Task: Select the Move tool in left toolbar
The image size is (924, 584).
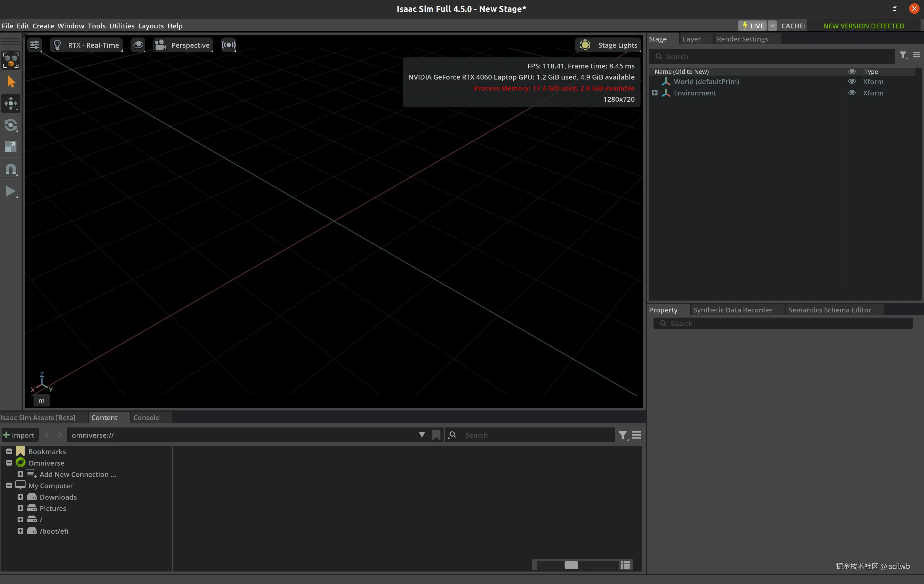Action: click(11, 104)
